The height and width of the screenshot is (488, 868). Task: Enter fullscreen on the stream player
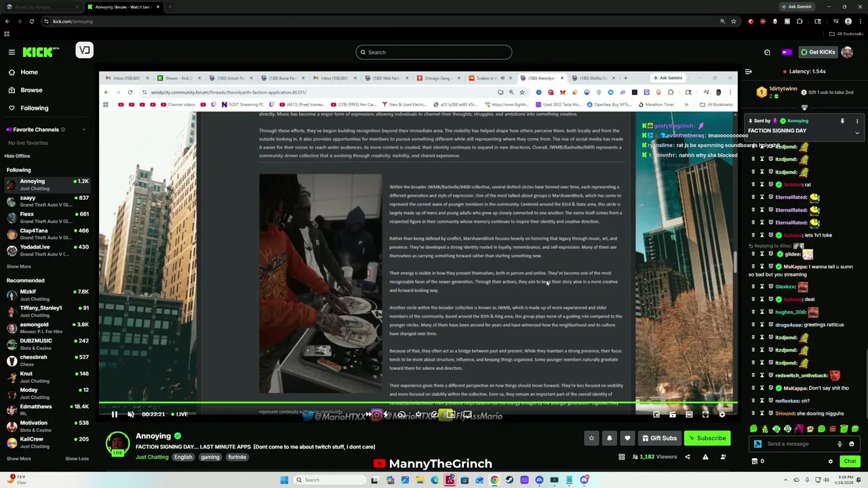[705, 414]
